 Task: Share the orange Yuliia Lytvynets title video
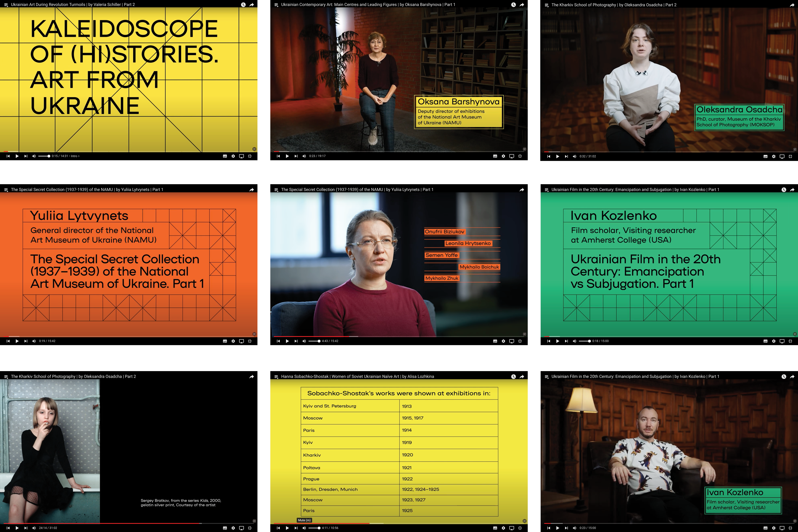[x=251, y=190]
